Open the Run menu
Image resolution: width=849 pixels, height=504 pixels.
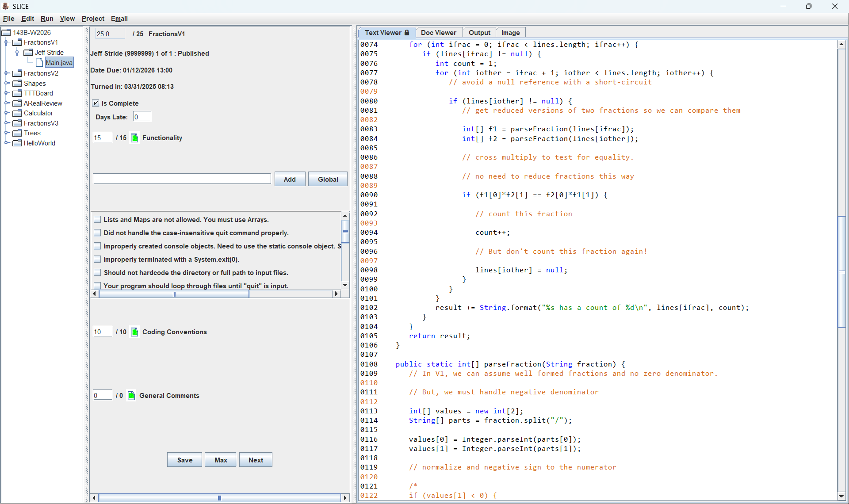47,19
